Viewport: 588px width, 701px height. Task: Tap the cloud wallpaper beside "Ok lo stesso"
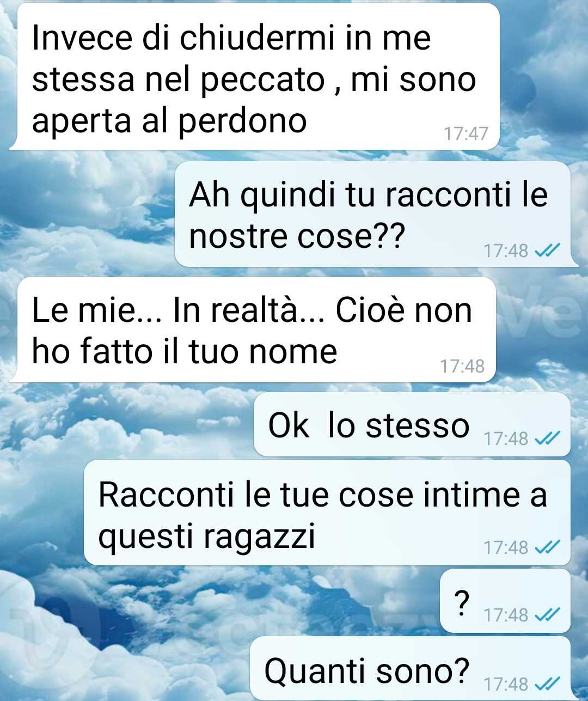pyautogui.click(x=125, y=425)
